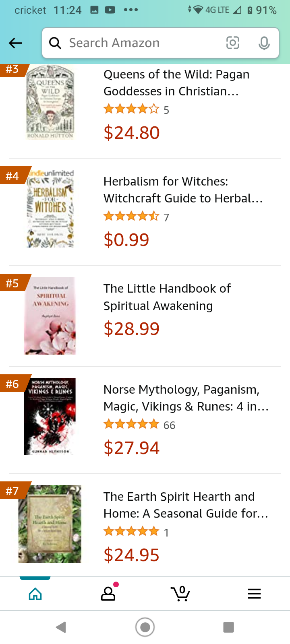Open the account profile tab
This screenshot has height=644, width=290.
point(108,594)
